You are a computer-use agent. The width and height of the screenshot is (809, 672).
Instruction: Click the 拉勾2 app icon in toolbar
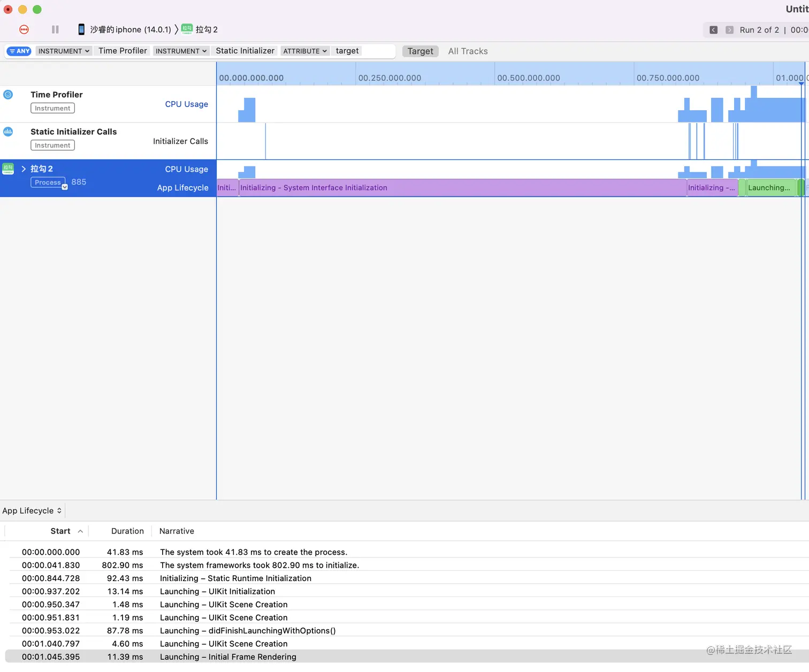tap(187, 29)
